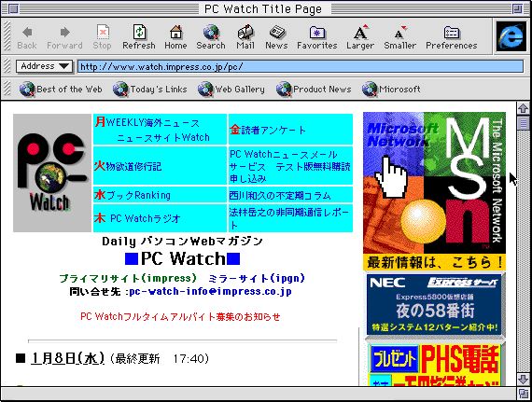This screenshot has height=402, width=532.
Task: Open Mail from the toolbar
Action: pyautogui.click(x=245, y=36)
